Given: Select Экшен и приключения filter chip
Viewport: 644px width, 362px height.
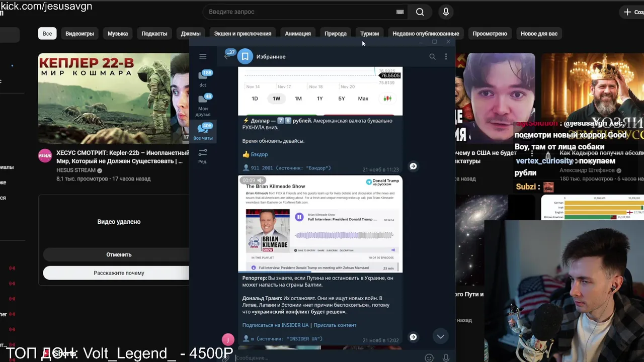Looking at the screenshot, I should click(x=243, y=34).
